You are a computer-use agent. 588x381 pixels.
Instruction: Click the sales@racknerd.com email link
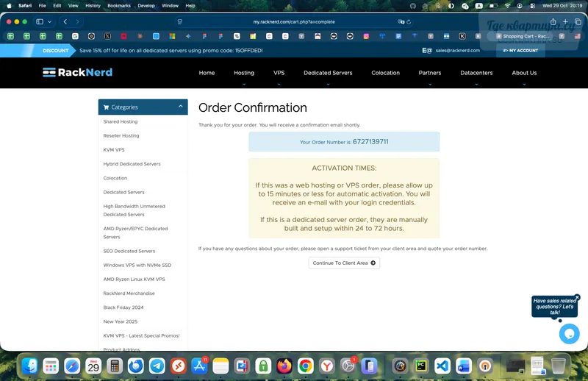pyautogui.click(x=457, y=50)
